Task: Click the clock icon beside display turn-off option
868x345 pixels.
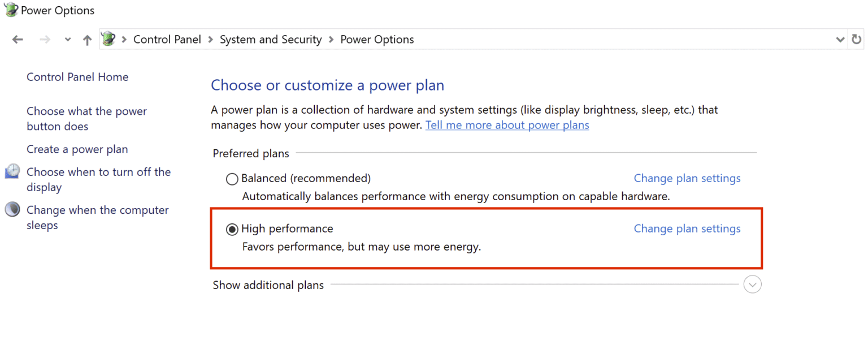Action: pos(12,171)
